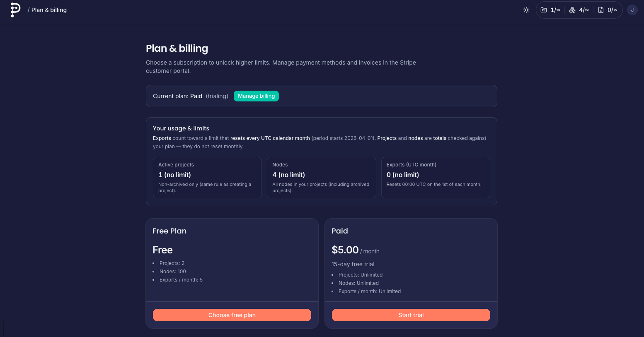Click the Active projects usage card
This screenshot has width=644, height=337.
pyautogui.click(x=207, y=177)
